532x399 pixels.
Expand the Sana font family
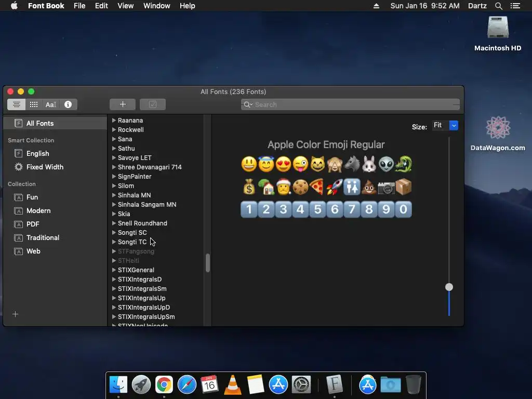tap(114, 139)
